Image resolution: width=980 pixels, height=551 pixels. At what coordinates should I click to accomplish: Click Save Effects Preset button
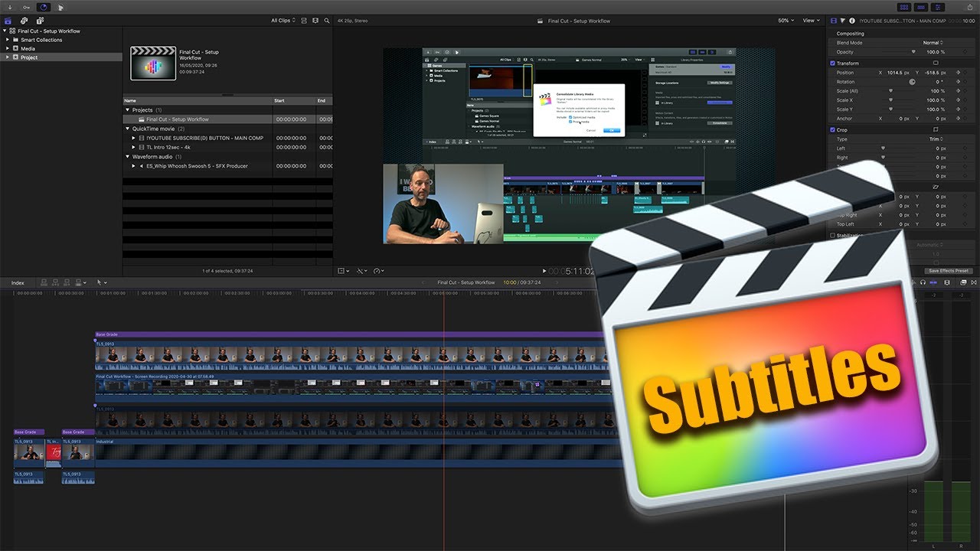pyautogui.click(x=948, y=271)
